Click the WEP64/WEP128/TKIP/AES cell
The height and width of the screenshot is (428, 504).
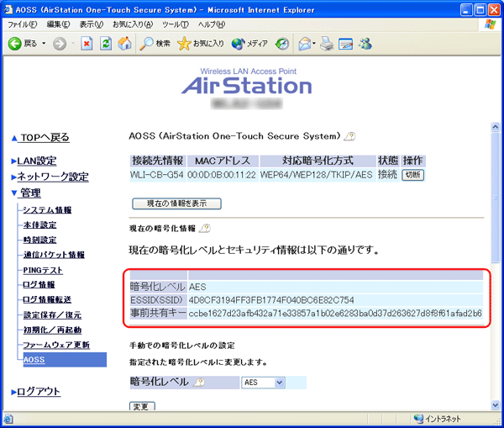tap(317, 175)
